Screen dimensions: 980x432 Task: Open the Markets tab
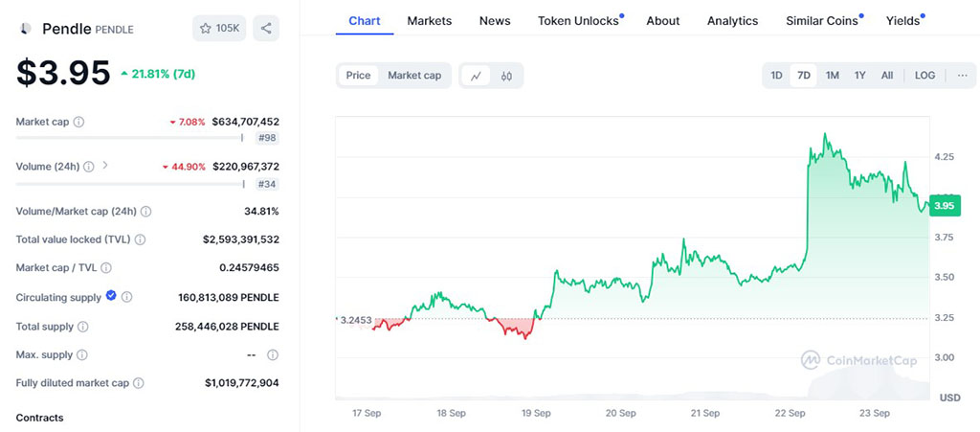pyautogui.click(x=430, y=21)
